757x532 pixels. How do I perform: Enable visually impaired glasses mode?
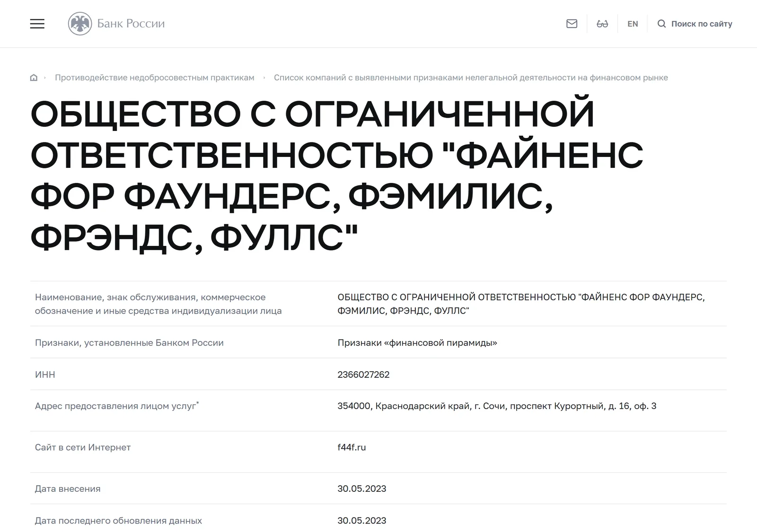602,24
